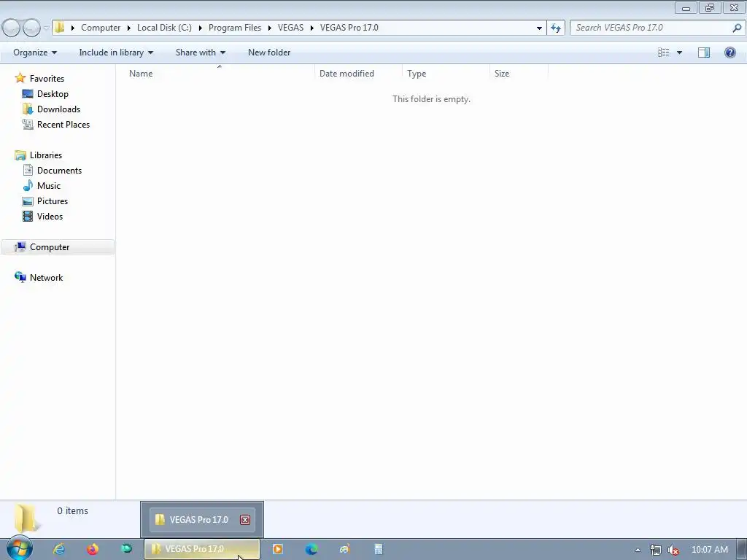Expand arrow after Local Disk (C:) breadcrumb
Image resolution: width=747 pixels, height=560 pixels.
click(200, 28)
